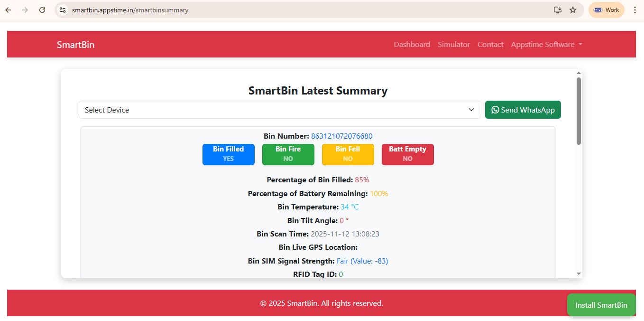Open the Simulator page from navigation
Image resolution: width=644 pixels, height=321 pixels.
click(x=454, y=44)
